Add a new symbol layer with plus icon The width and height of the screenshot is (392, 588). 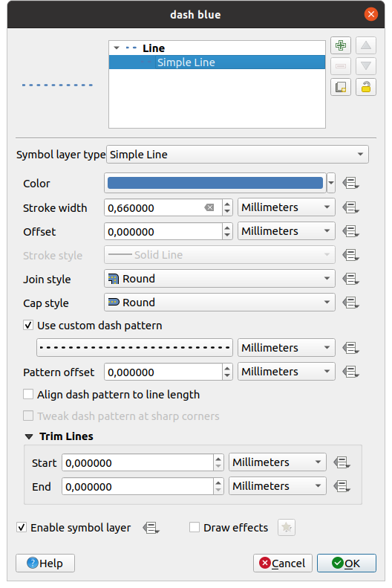tap(340, 46)
